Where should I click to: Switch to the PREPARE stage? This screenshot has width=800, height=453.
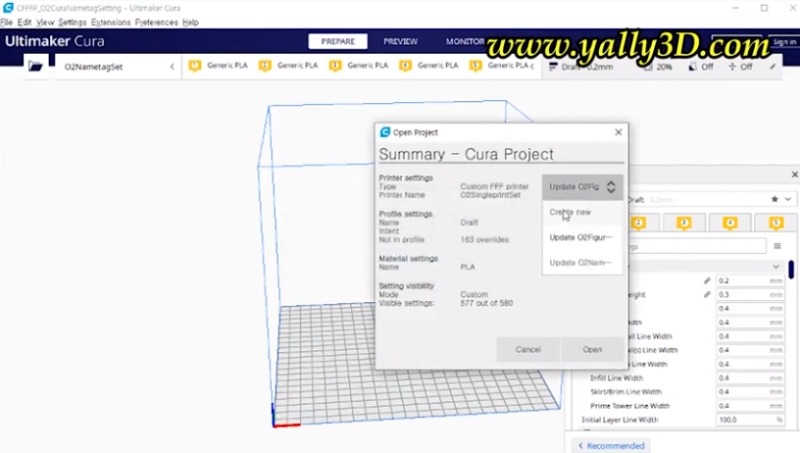click(x=338, y=41)
